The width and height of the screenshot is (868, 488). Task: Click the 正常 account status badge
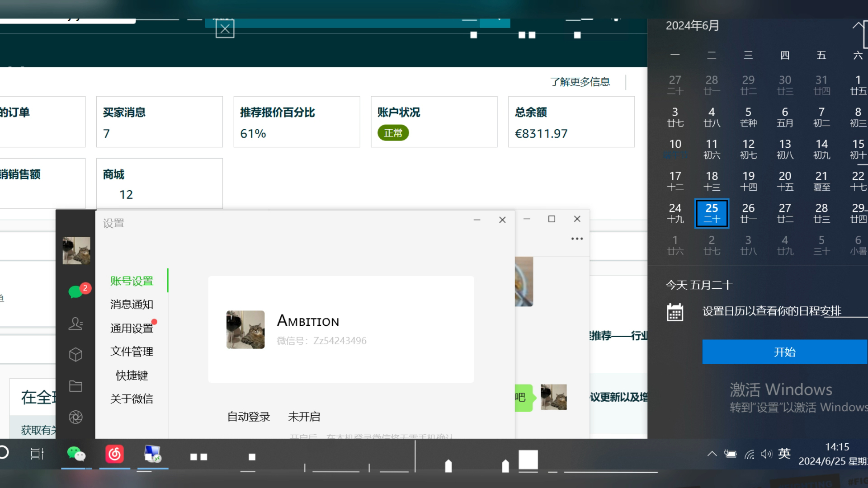pyautogui.click(x=393, y=133)
